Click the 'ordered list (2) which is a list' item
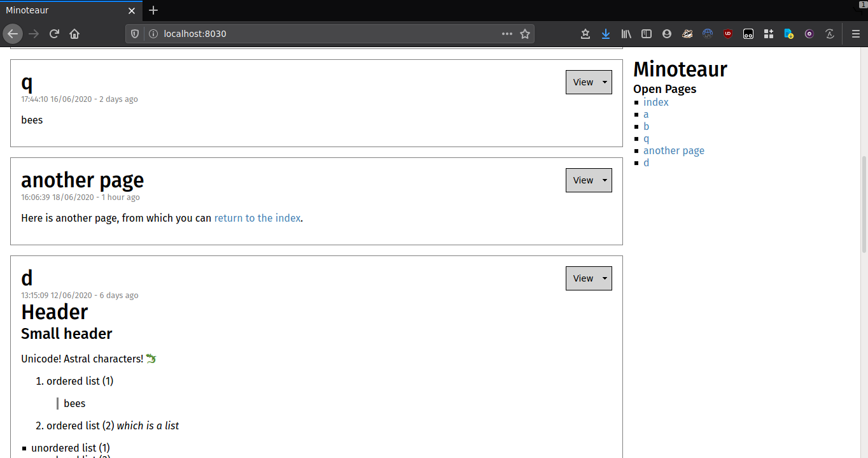The image size is (868, 458). tap(113, 426)
